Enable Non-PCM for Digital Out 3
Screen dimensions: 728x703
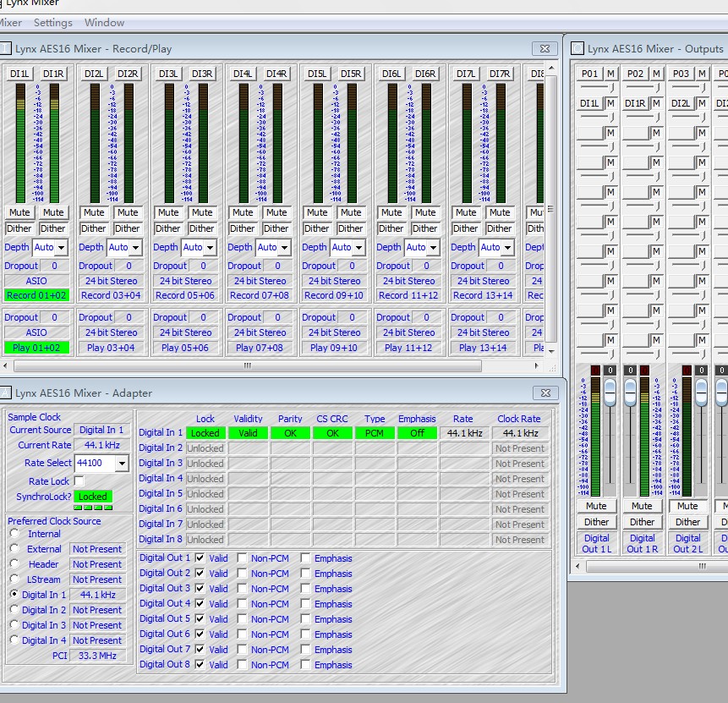click(242, 588)
